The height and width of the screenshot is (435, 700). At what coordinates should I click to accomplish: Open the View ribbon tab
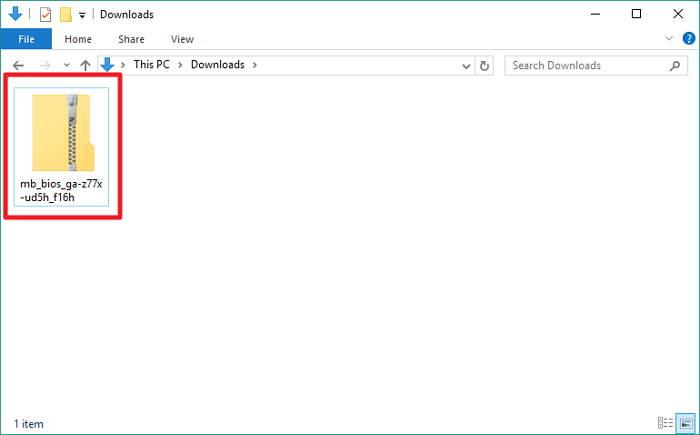182,39
